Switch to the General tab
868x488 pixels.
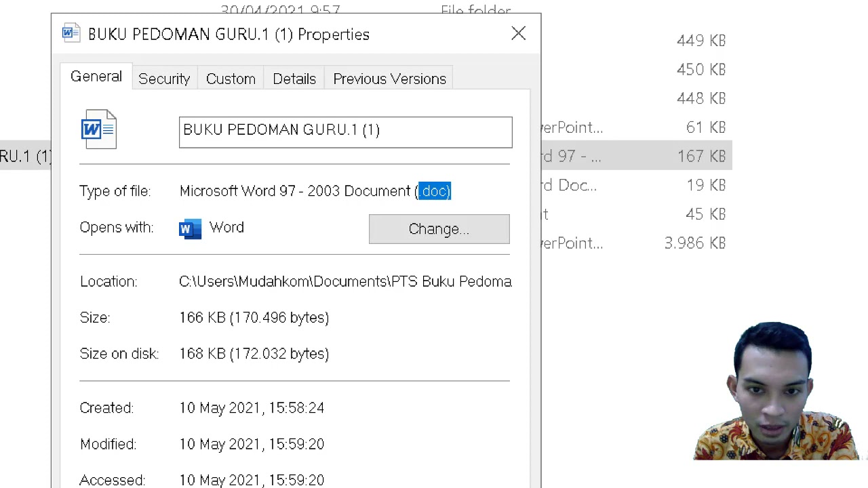tap(96, 77)
